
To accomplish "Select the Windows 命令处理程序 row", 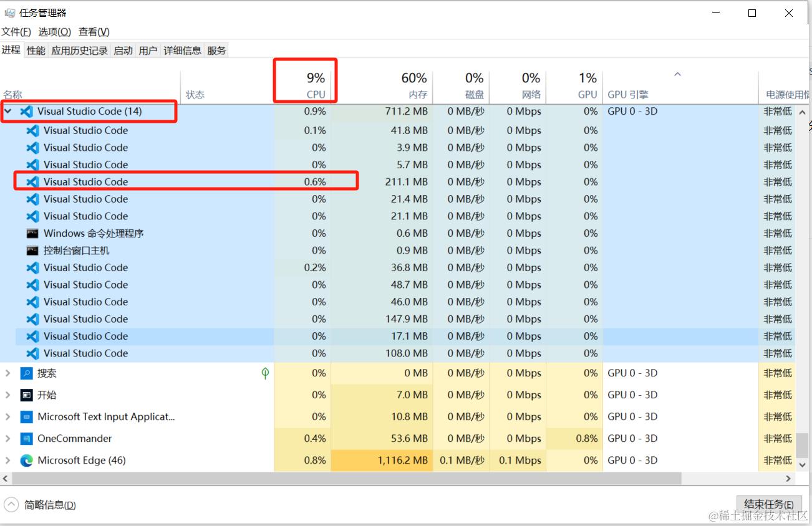I will 398,234.
